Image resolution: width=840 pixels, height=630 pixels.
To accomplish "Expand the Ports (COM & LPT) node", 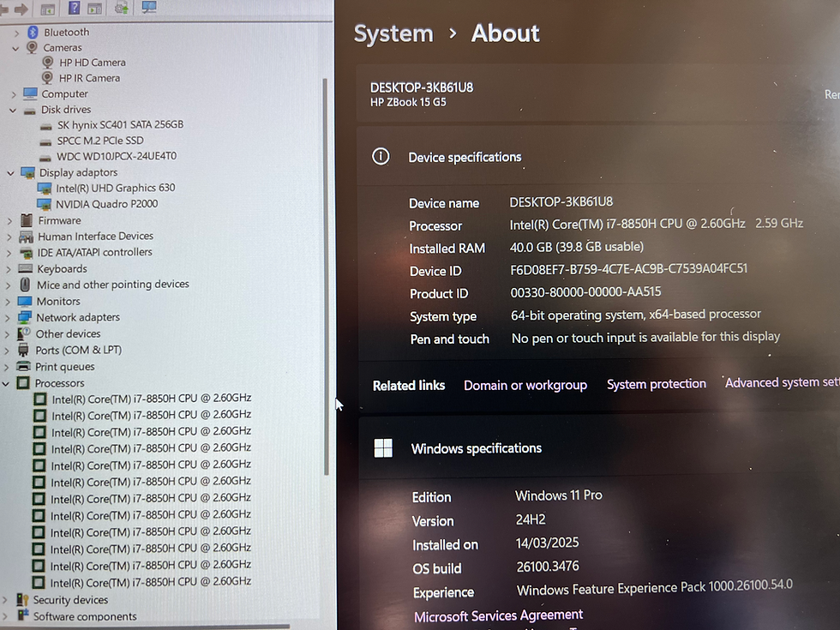I will click(7, 351).
